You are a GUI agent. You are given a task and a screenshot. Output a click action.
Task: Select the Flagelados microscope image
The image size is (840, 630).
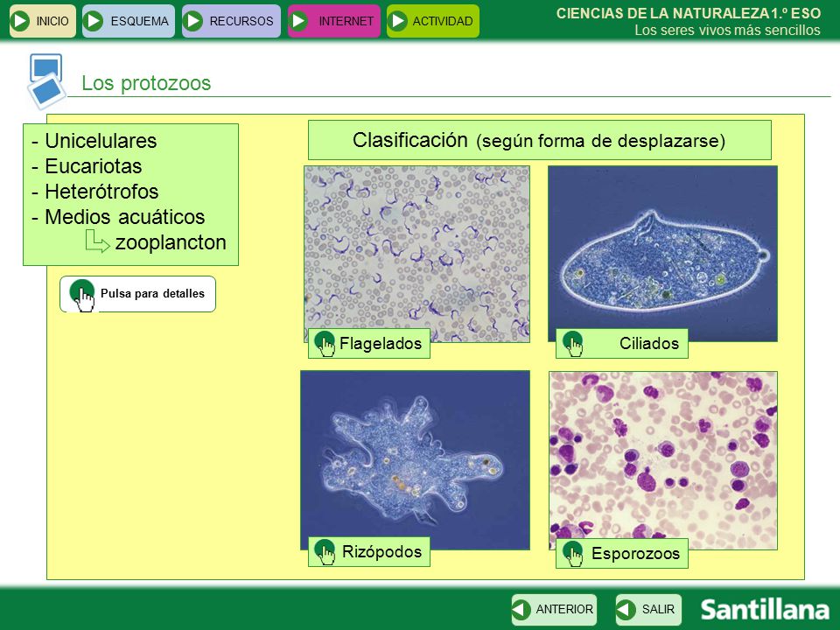416,252
